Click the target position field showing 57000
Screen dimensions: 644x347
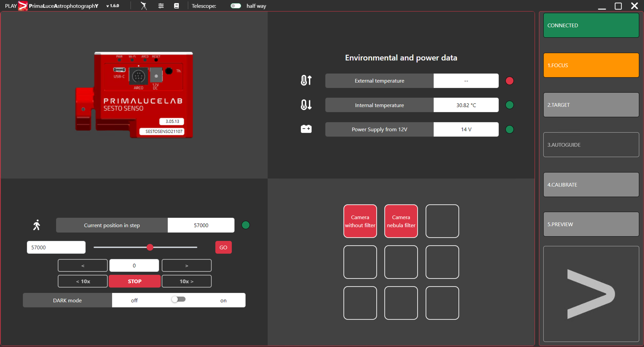point(56,247)
